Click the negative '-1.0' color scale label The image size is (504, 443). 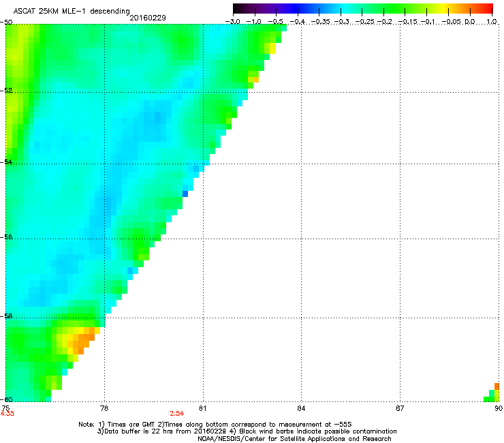pyautogui.click(x=255, y=22)
